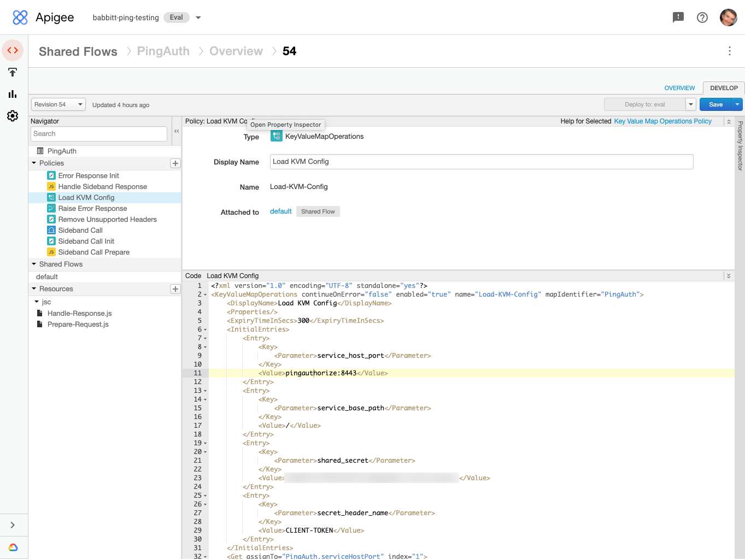Collapse the jsc folder under Resources
The height and width of the screenshot is (560, 745).
tap(36, 302)
